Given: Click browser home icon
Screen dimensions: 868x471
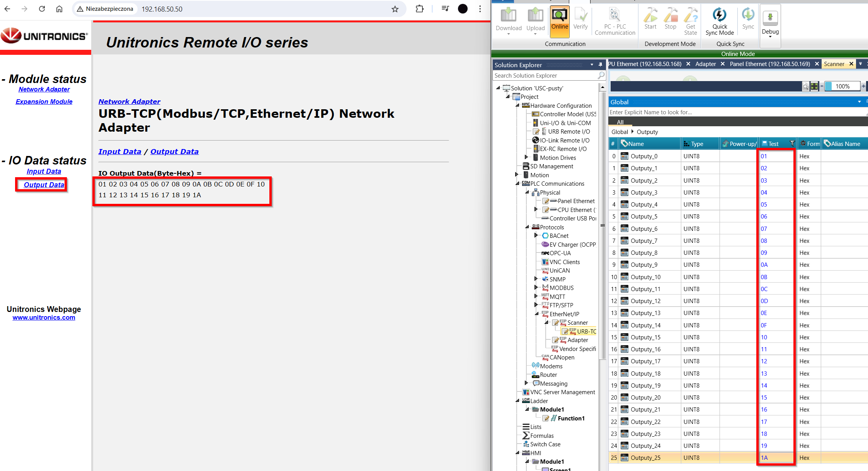Looking at the screenshot, I should (x=59, y=9).
